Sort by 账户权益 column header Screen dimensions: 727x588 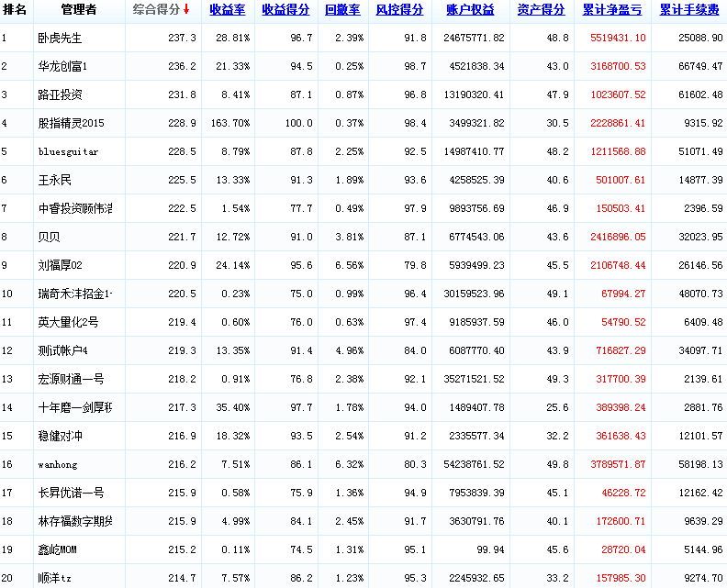pos(470,10)
